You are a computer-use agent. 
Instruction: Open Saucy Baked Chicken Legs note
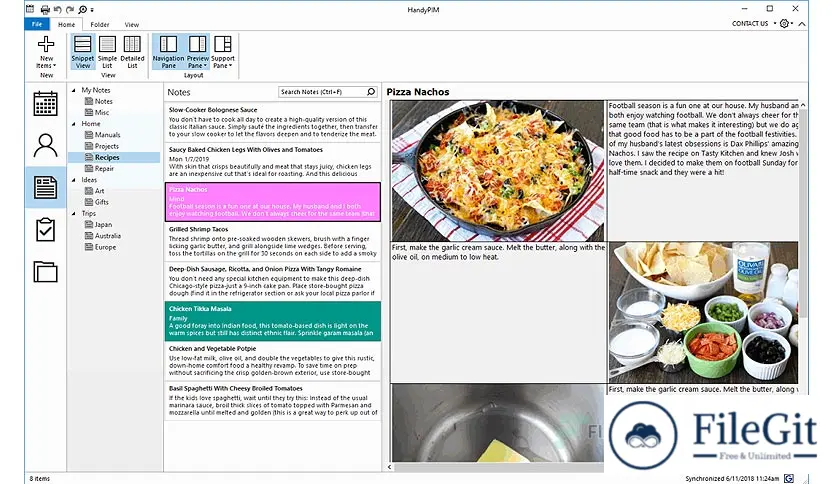tap(273, 162)
